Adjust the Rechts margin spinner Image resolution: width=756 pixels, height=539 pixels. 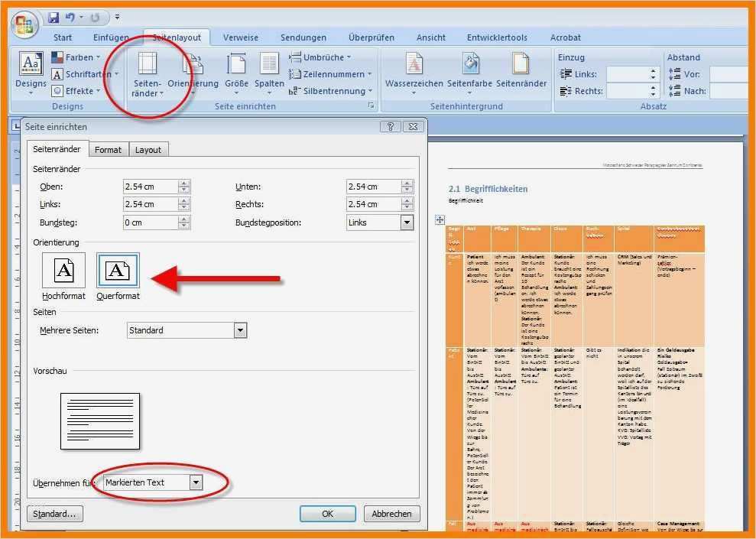point(407,204)
